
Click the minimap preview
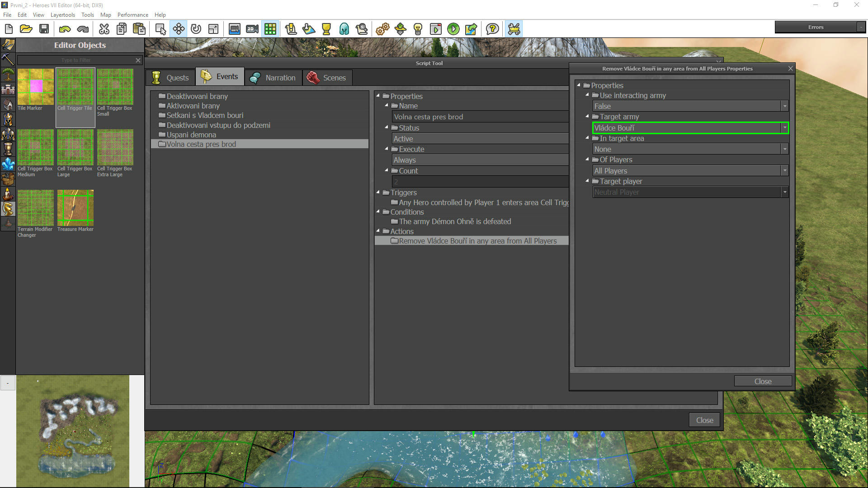(73, 431)
